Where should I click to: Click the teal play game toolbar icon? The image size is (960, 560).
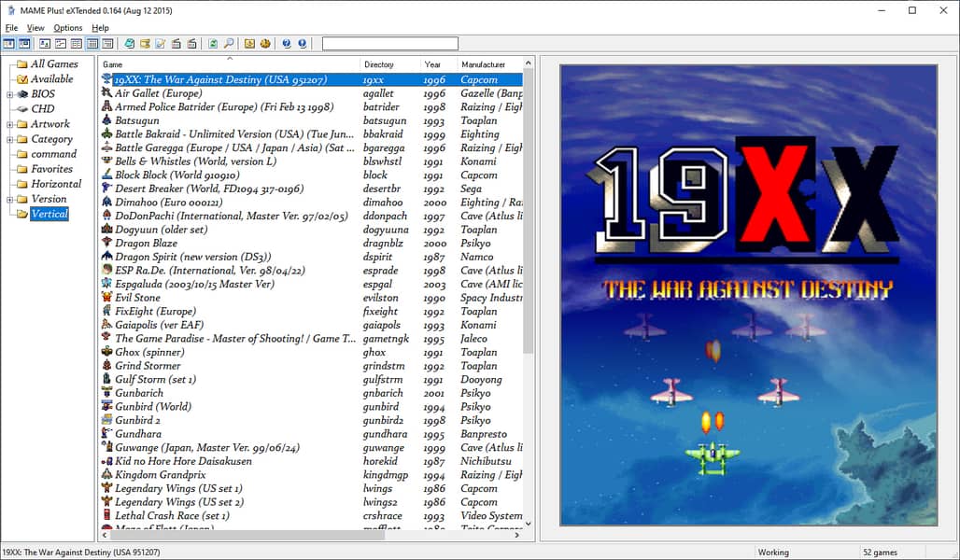point(129,44)
